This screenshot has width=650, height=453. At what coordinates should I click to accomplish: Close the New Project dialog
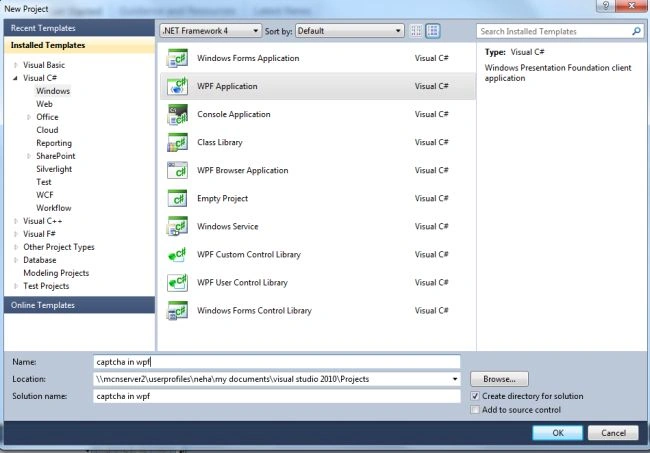click(x=631, y=5)
